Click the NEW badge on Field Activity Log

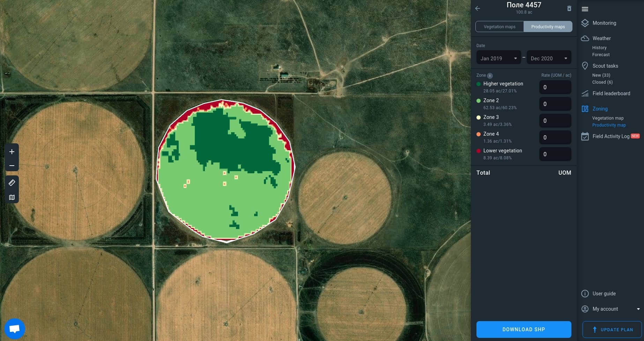point(635,136)
